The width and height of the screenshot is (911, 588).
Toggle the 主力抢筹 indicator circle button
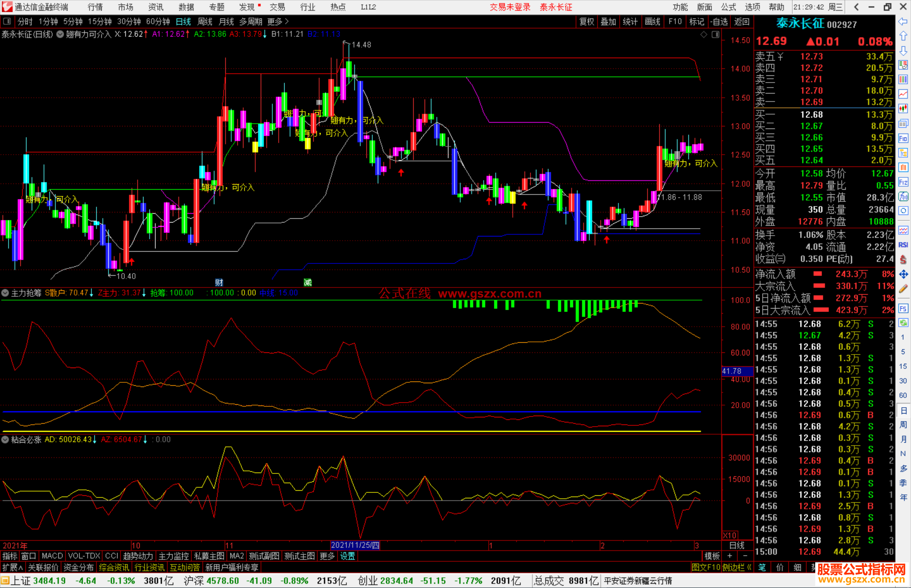tap(5, 293)
